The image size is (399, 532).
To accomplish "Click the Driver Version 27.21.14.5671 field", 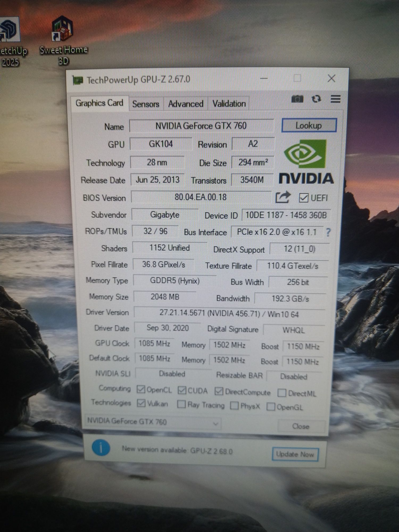I will (x=230, y=313).
